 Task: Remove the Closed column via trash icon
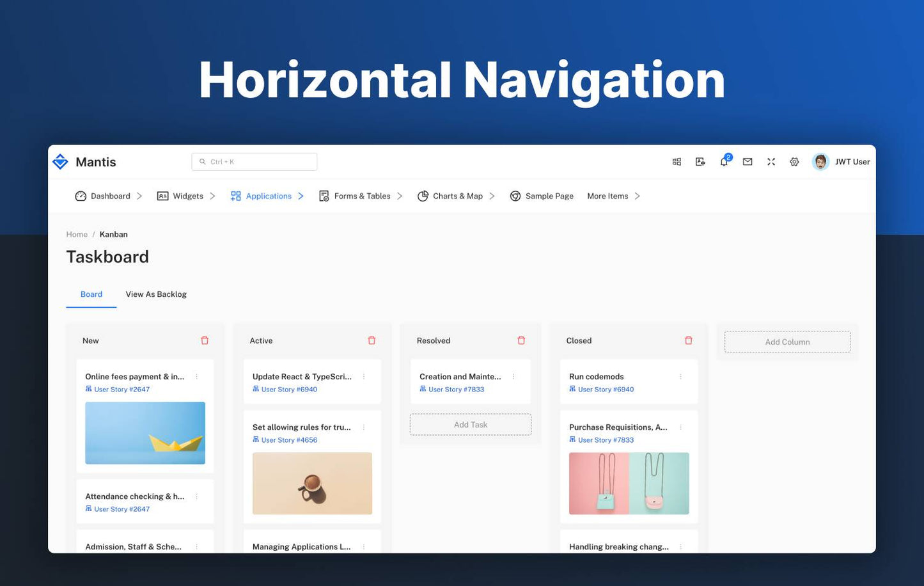689,340
